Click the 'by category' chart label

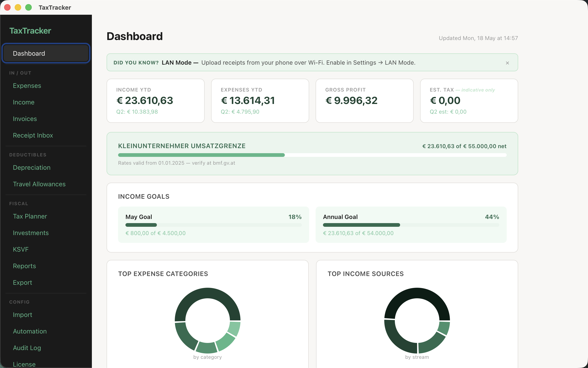point(207,357)
